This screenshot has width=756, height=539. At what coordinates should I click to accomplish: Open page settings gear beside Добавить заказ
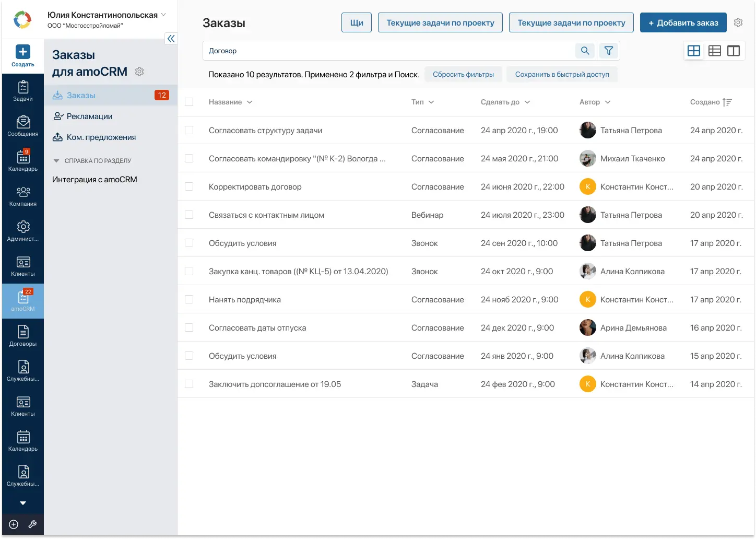coord(738,22)
